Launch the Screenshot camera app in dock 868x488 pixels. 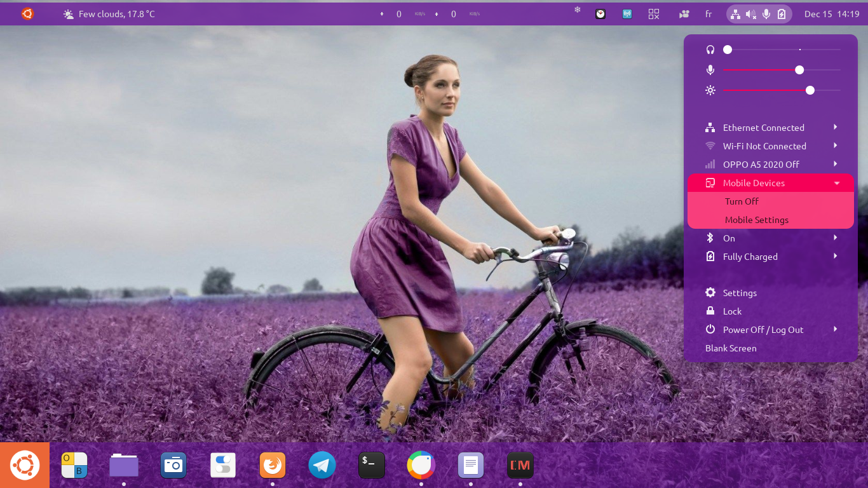point(173,465)
